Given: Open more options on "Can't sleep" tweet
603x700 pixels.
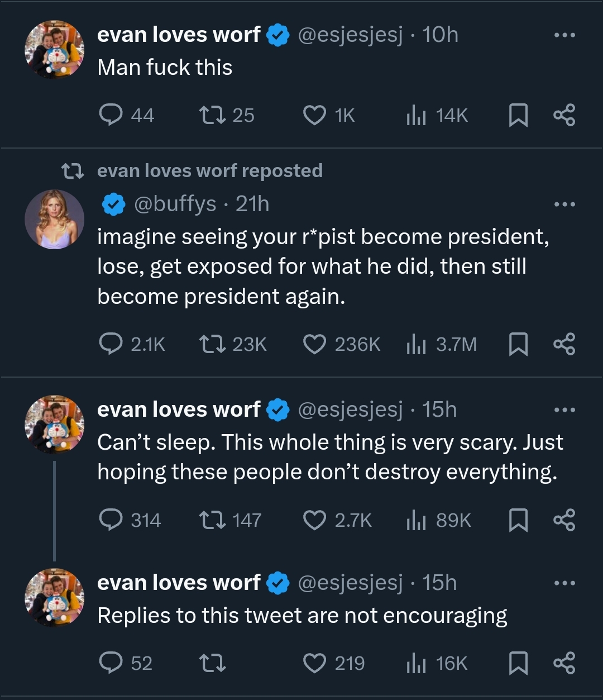Looking at the screenshot, I should coord(564,410).
